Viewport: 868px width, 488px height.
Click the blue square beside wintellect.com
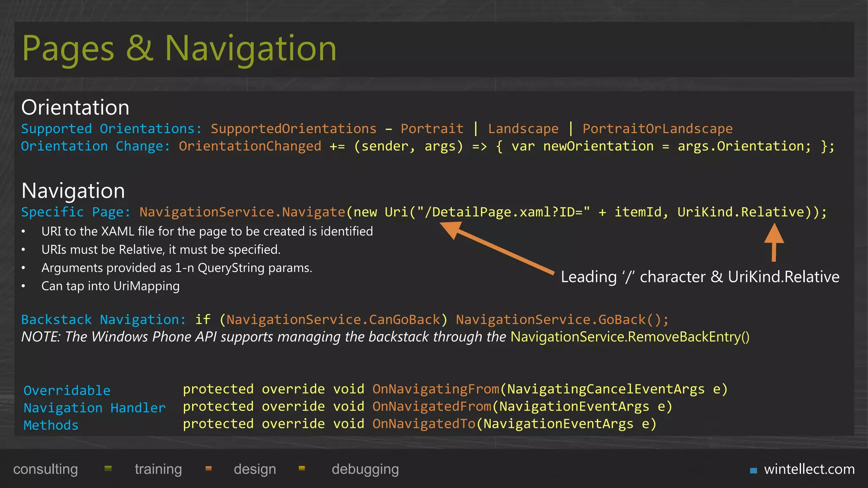tap(753, 470)
